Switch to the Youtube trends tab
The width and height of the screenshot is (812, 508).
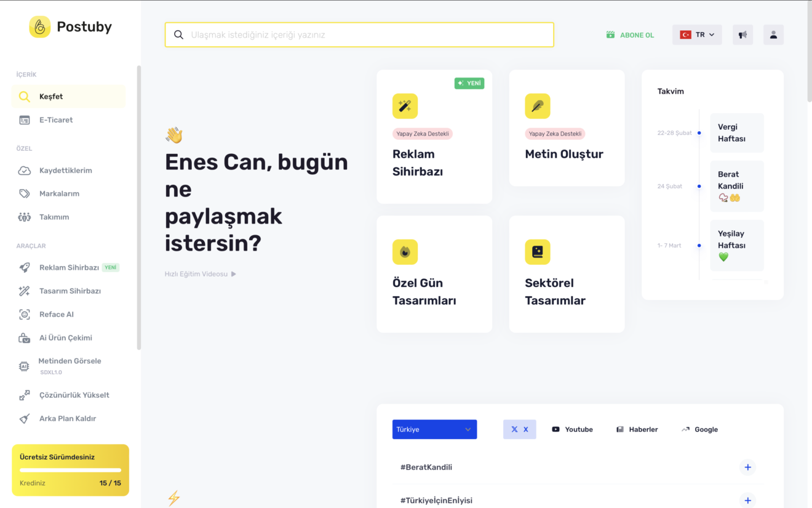[572, 429]
